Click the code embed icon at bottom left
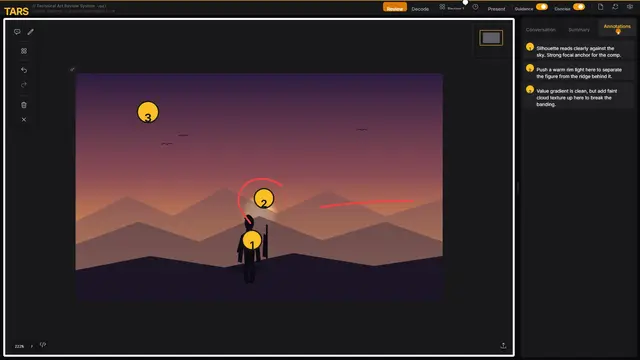 (x=43, y=345)
